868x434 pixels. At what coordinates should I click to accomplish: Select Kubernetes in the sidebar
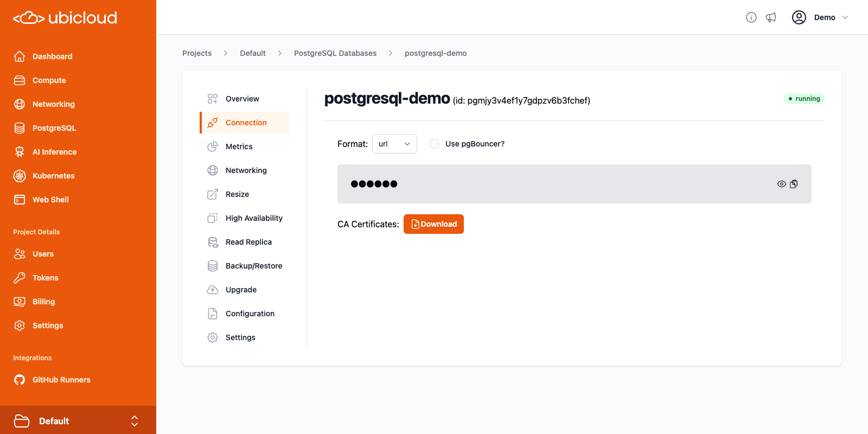coord(54,176)
